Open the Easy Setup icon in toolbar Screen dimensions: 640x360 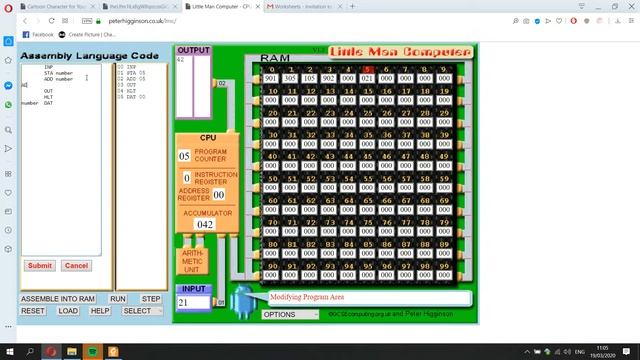(x=631, y=21)
